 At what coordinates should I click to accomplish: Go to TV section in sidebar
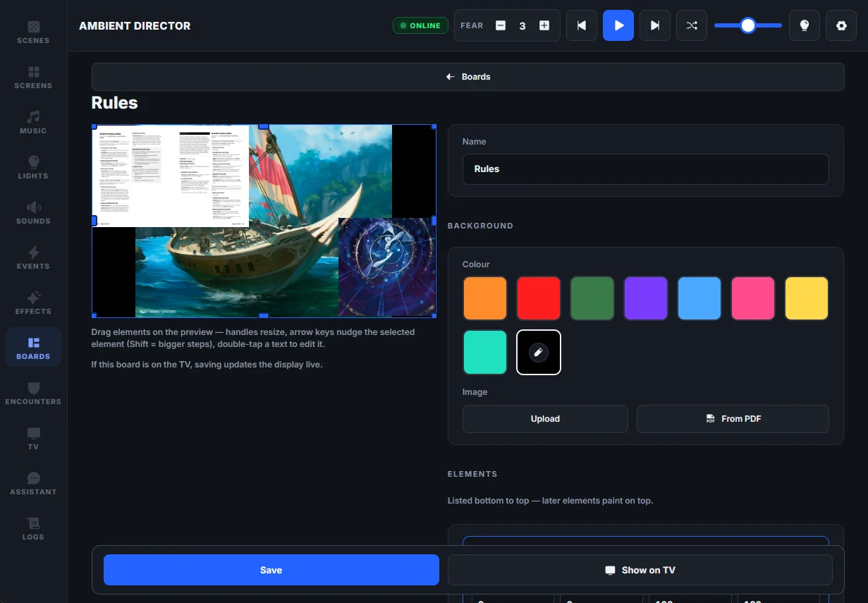coord(33,439)
